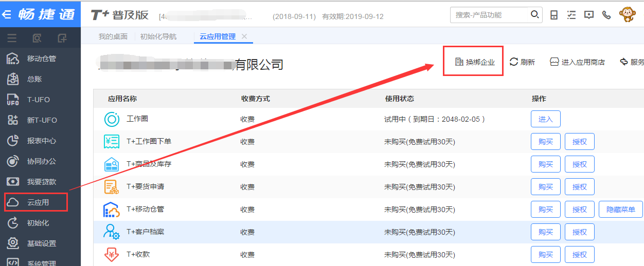Click 购买 for T+收款
Screen dimensions: 644x266
coord(546,255)
